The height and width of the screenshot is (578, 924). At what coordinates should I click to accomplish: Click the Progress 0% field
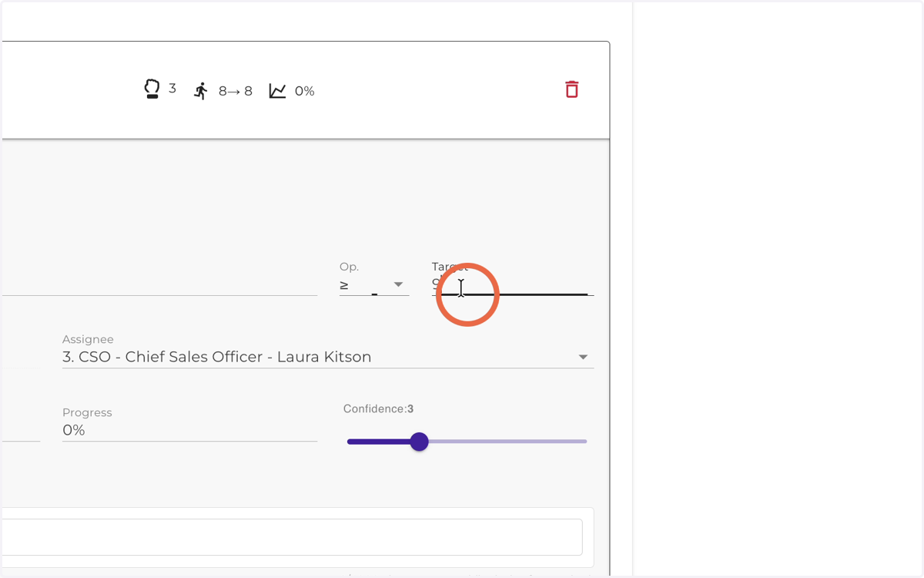pos(189,430)
